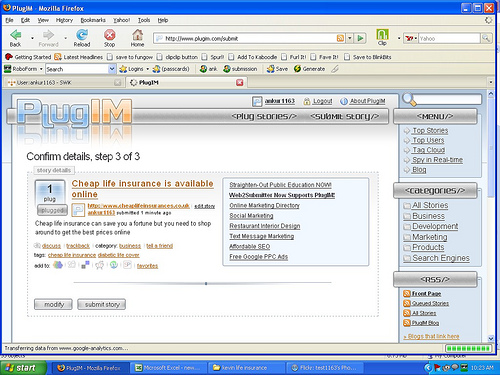The image size is (500, 375).
Task: Click the 'tell a friend' link
Action: click(159, 246)
